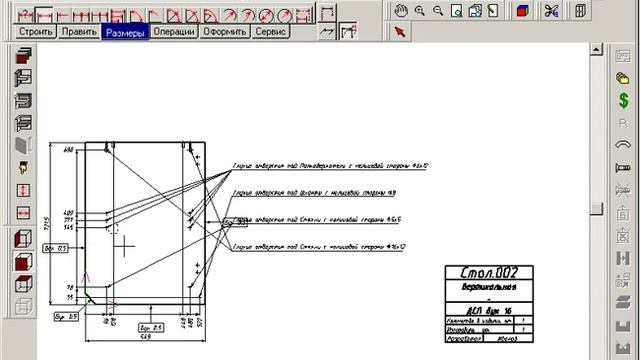Viewport: 640px width, 360px height.
Task: Click the bolt fastener icon in right toolbar
Action: point(623,167)
